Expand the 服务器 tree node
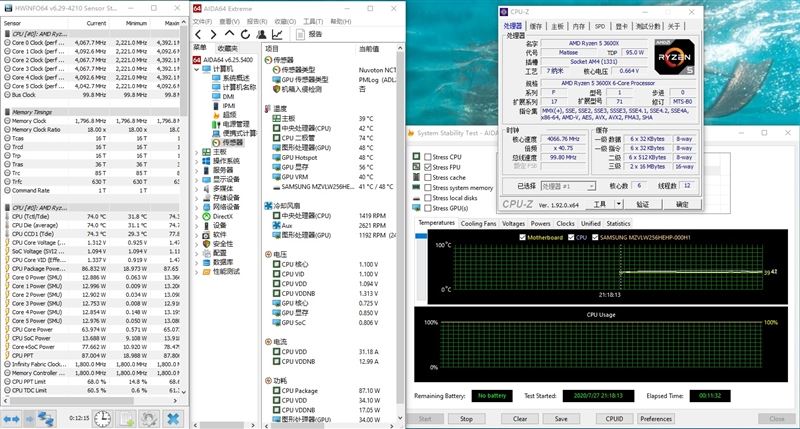 click(x=197, y=170)
